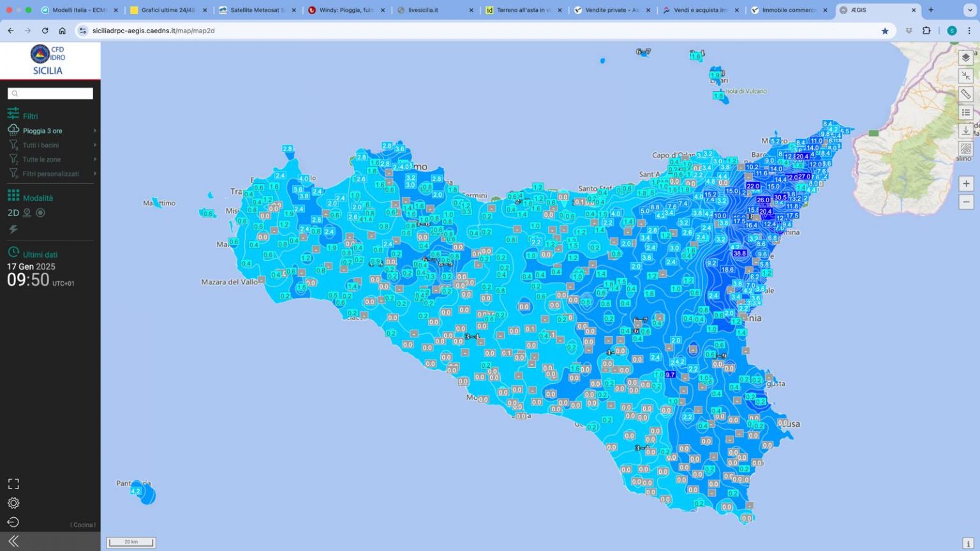Click the 38.8 rainfall station marker

click(739, 253)
